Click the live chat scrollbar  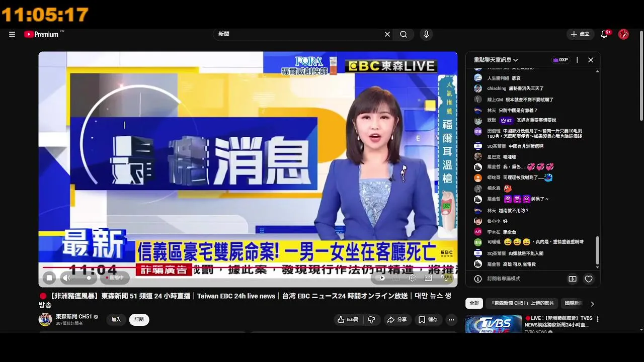tap(598, 250)
